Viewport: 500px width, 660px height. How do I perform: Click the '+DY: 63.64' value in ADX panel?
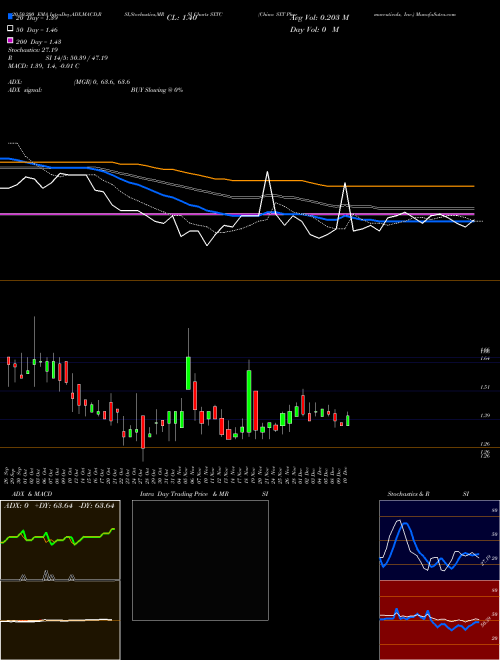(53, 506)
